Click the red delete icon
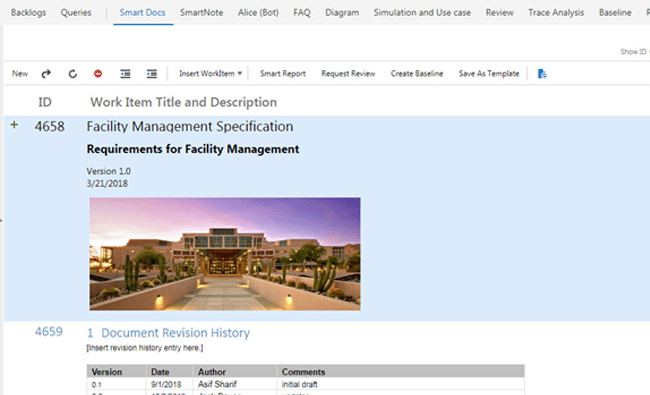 98,74
